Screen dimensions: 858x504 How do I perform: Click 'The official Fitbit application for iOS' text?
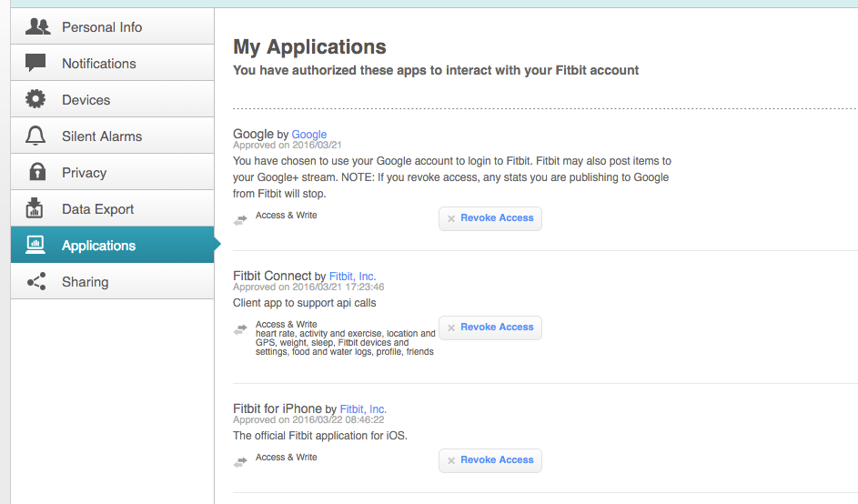tap(320, 436)
